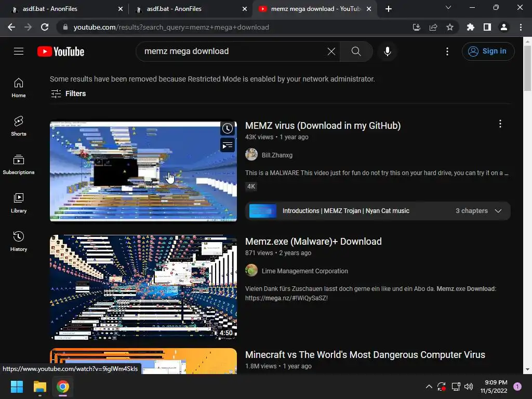532x399 pixels.
Task: Go to Home in the sidebar
Action: (19, 88)
